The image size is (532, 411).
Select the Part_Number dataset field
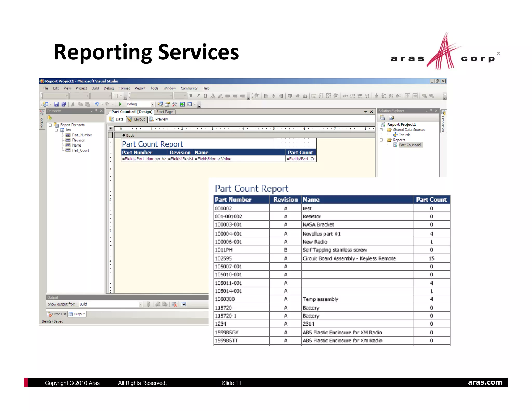(82, 135)
